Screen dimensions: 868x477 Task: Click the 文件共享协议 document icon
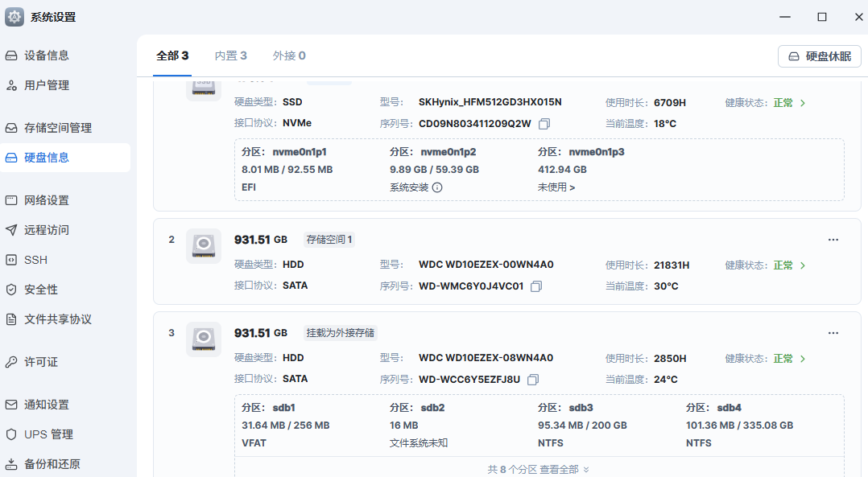click(11, 319)
